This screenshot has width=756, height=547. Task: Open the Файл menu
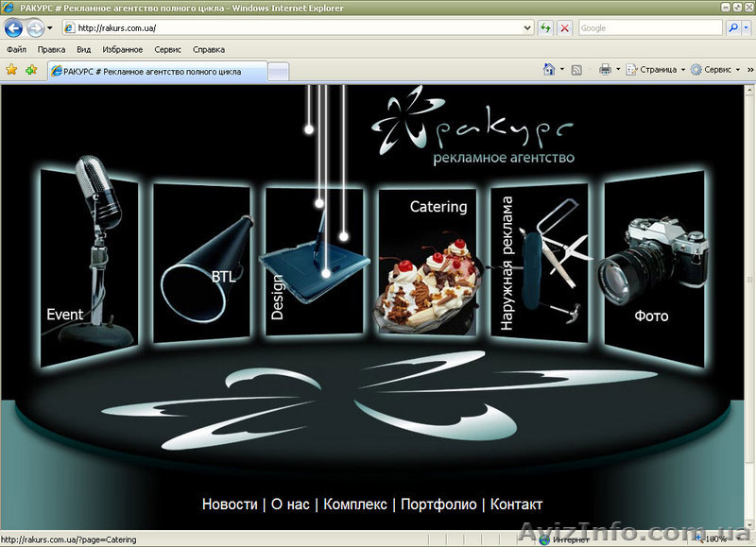(16, 49)
